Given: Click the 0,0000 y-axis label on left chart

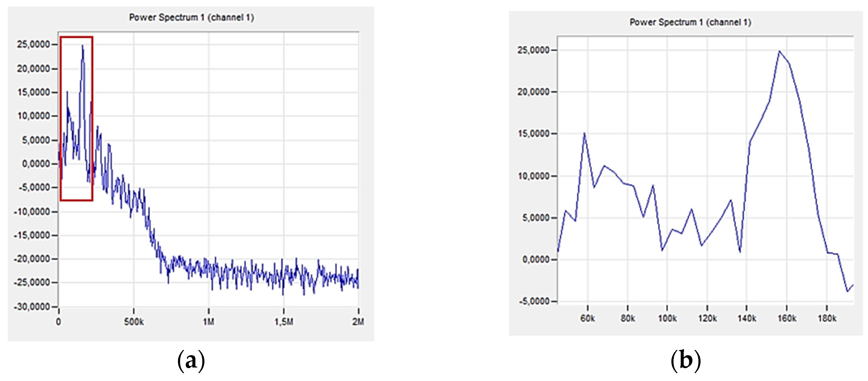Looking at the screenshot, I should (36, 164).
